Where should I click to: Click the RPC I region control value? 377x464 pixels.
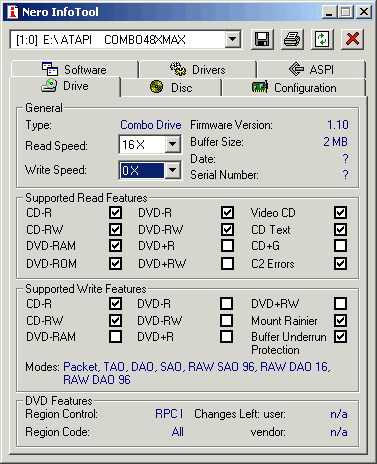pyautogui.click(x=169, y=414)
